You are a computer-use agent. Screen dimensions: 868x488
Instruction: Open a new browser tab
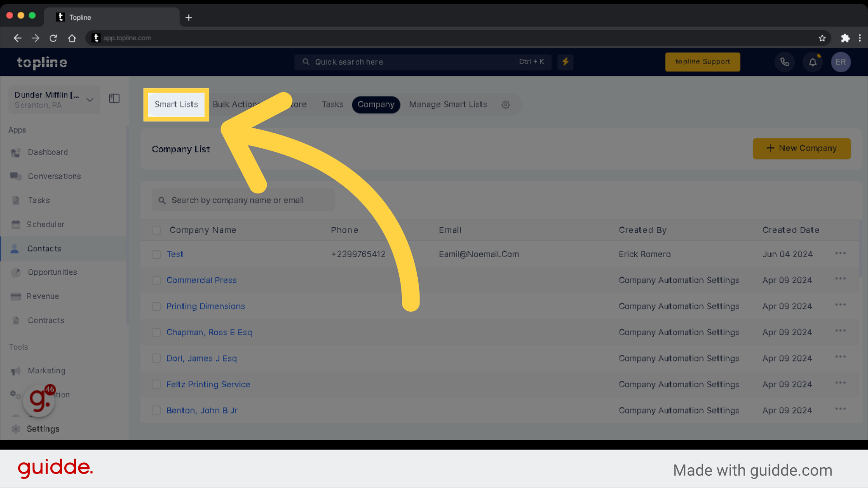pos(189,18)
